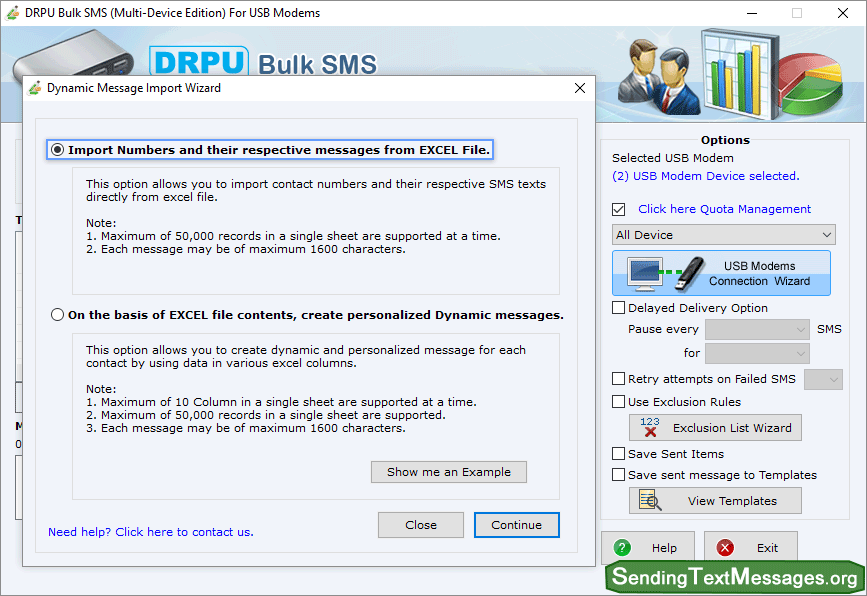
Task: Enable Retry attempts on Failed SMS
Action: [x=619, y=379]
